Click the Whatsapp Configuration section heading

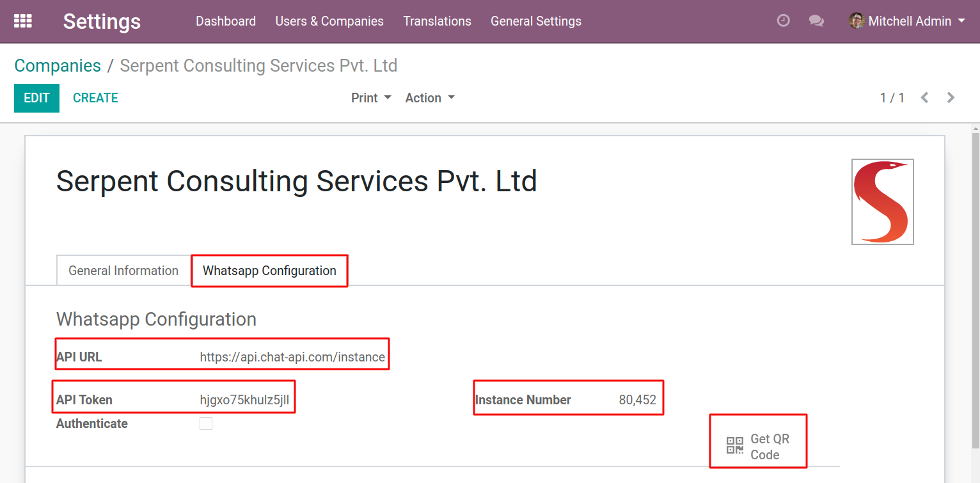click(156, 319)
